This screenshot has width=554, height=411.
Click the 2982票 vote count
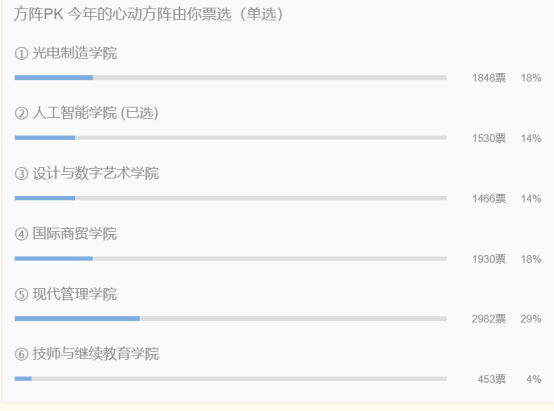click(489, 319)
